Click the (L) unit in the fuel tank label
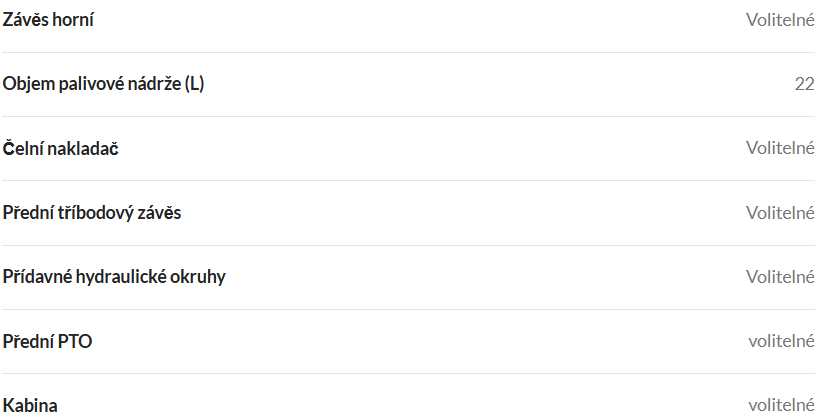Image resolution: width=818 pixels, height=419 pixels. point(195,83)
